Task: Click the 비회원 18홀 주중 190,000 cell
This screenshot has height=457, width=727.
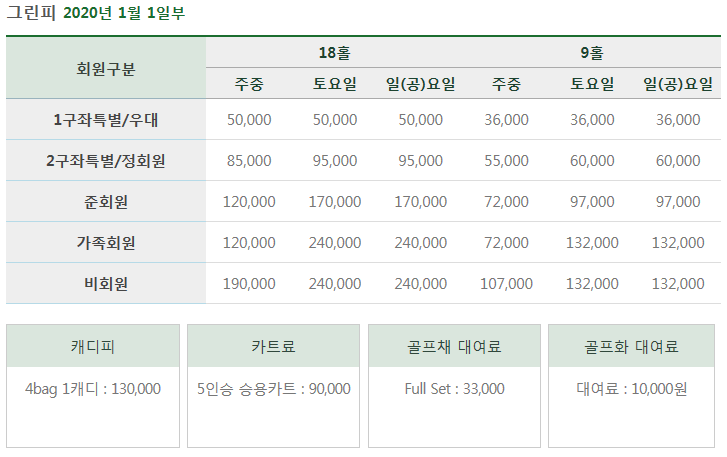Action: click(249, 284)
